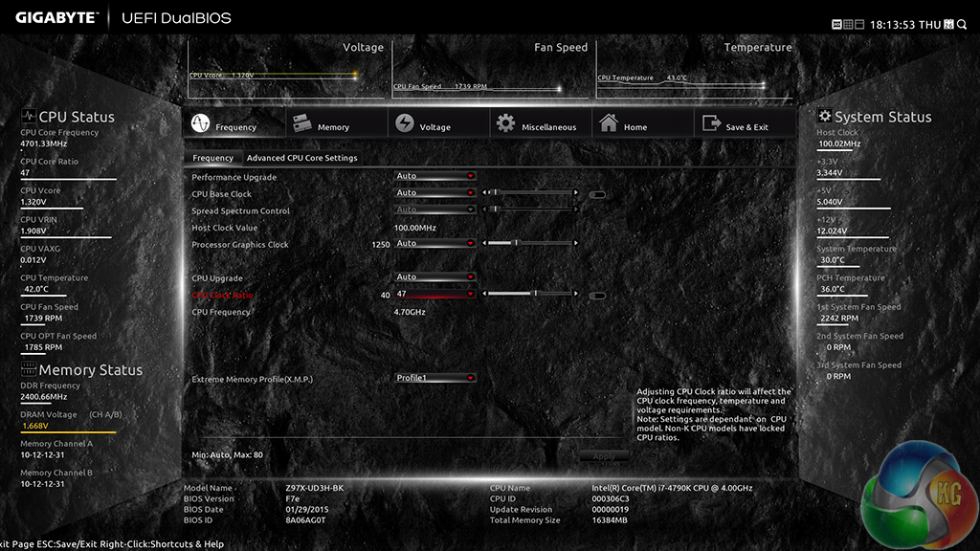Click the 1.668V DRAM Voltage value
The image size is (980, 551).
(35, 426)
